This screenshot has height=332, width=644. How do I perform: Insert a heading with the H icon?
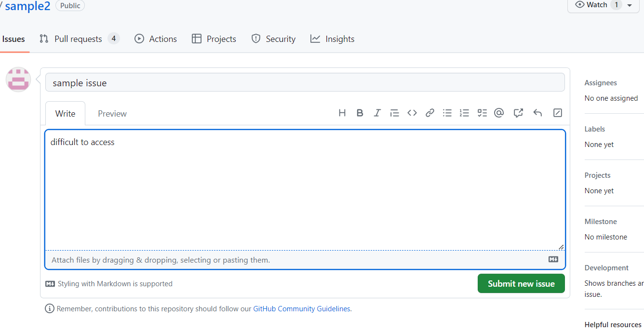pos(342,113)
